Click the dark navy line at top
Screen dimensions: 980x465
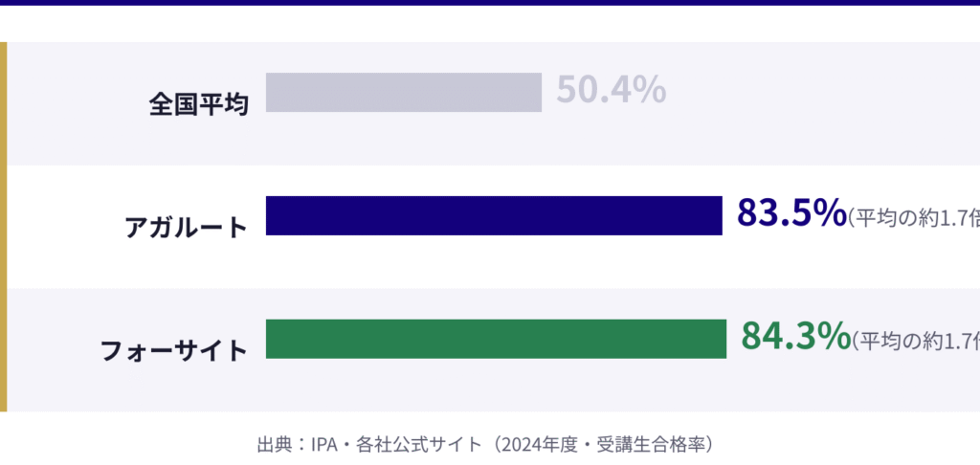click(490, 2)
